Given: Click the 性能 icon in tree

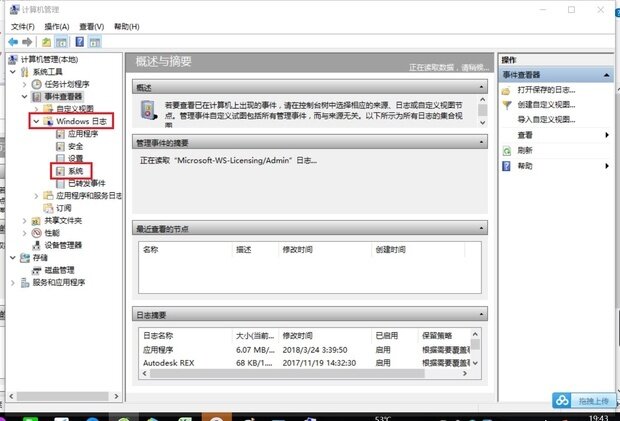Looking at the screenshot, I should click(x=36, y=233).
